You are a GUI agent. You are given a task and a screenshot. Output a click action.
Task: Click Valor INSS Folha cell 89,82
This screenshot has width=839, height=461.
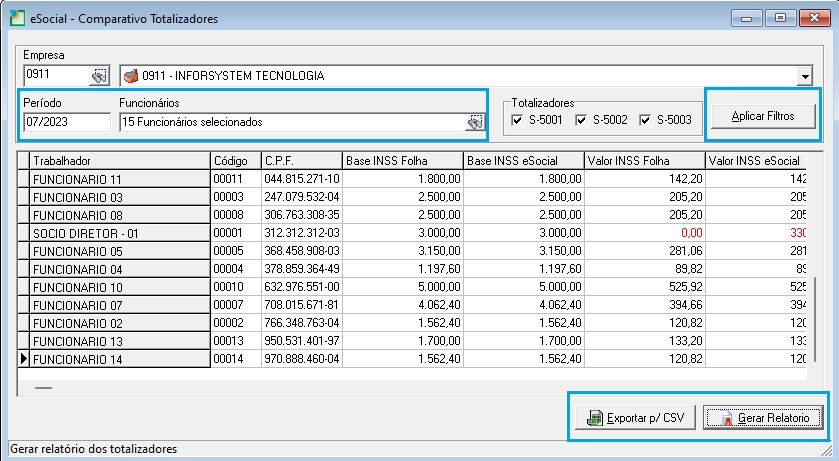pyautogui.click(x=645, y=270)
